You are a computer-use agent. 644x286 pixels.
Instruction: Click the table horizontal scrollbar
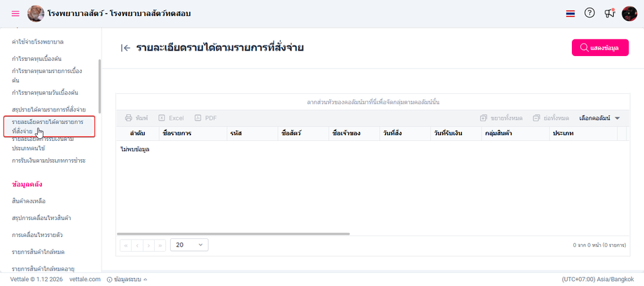pyautogui.click(x=233, y=233)
